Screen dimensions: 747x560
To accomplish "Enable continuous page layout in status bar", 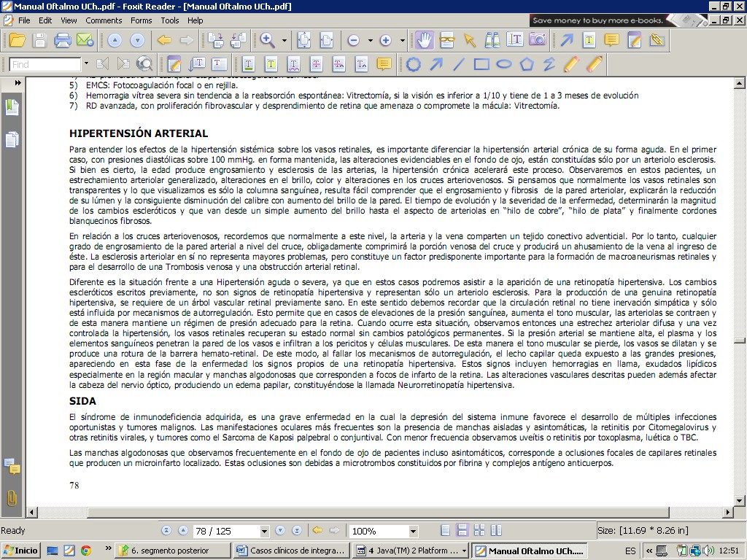I will (462, 530).
